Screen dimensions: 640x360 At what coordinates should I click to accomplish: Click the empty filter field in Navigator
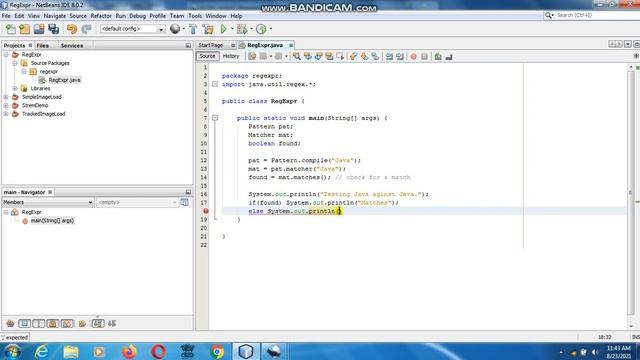pos(137,202)
